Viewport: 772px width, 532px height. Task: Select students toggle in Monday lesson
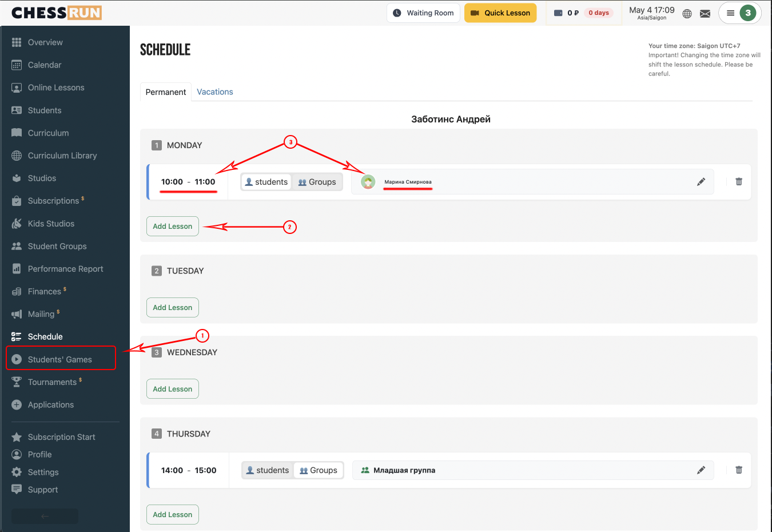pyautogui.click(x=266, y=182)
